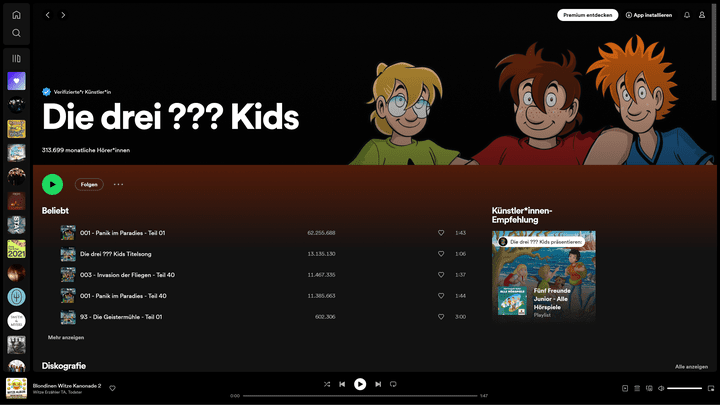
Task: Adjust the volume slider
Action: pos(684,388)
